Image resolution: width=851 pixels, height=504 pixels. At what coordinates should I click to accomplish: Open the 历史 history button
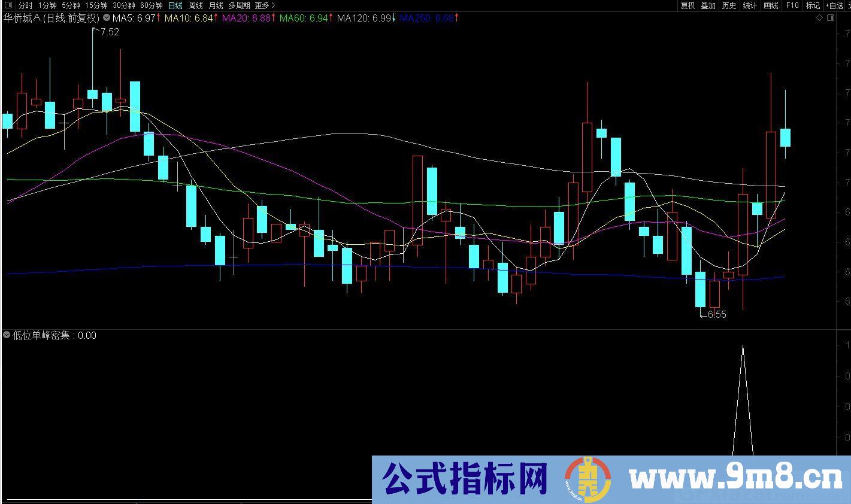[729, 5]
